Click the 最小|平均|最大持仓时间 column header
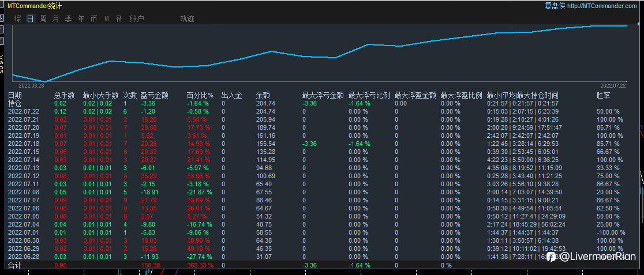This screenshot has height=275, width=644. click(x=522, y=95)
